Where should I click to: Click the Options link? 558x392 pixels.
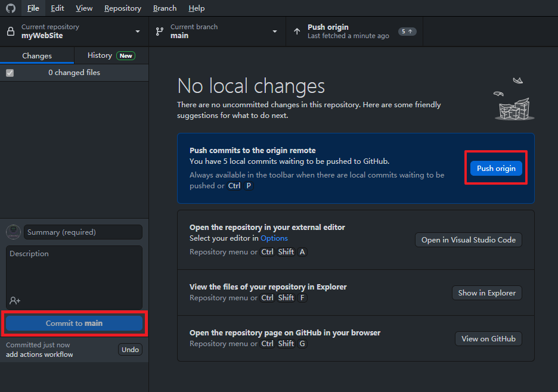[274, 238]
